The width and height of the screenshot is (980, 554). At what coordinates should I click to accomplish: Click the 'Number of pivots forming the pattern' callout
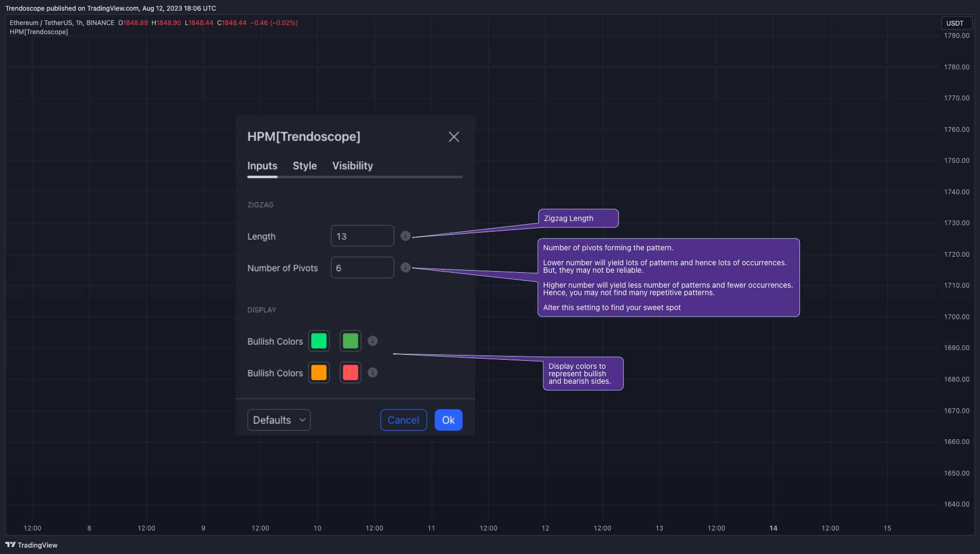(x=669, y=278)
